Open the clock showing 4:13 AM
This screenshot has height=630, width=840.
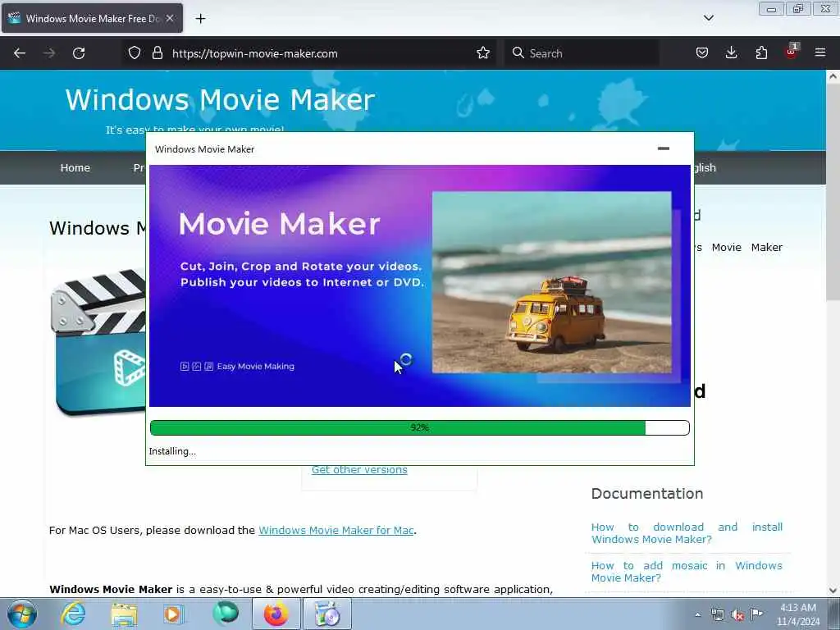[798, 614]
